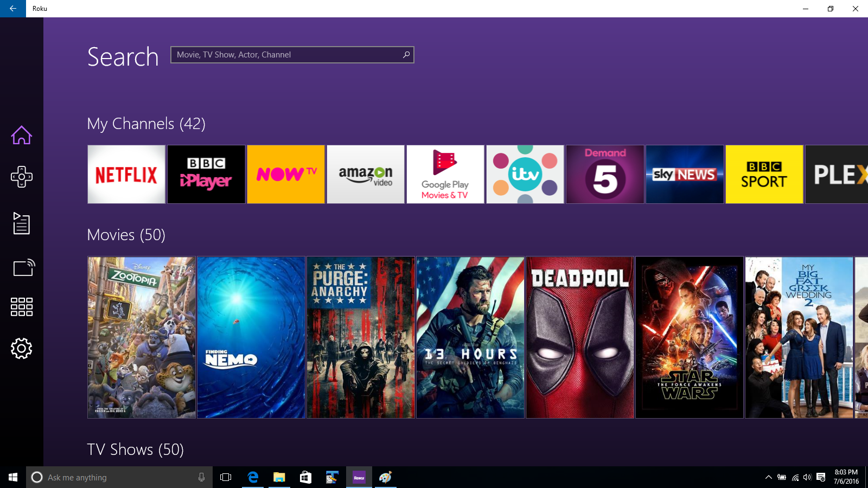Screen dimensions: 868x488
Task: Select the Deadpool movie poster
Action: coord(580,337)
